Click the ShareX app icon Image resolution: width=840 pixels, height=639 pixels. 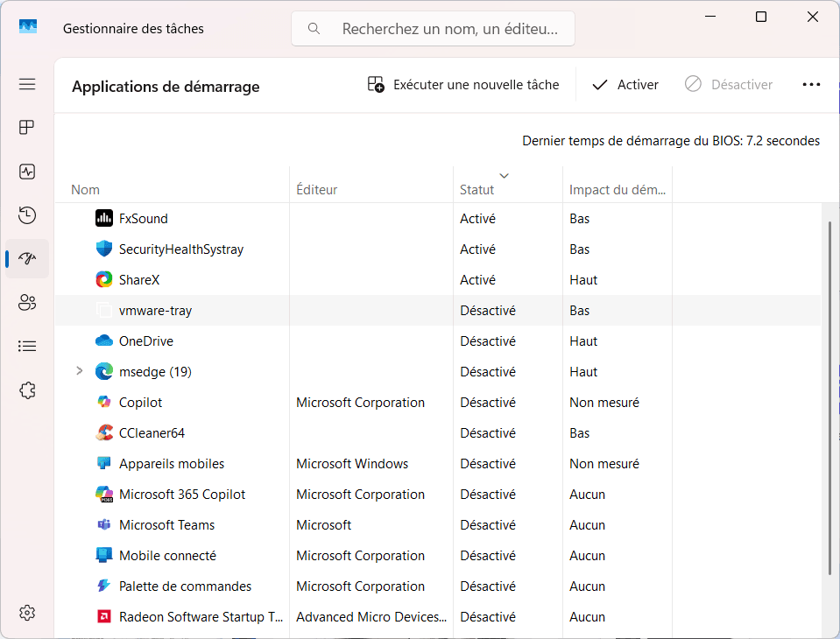click(104, 279)
